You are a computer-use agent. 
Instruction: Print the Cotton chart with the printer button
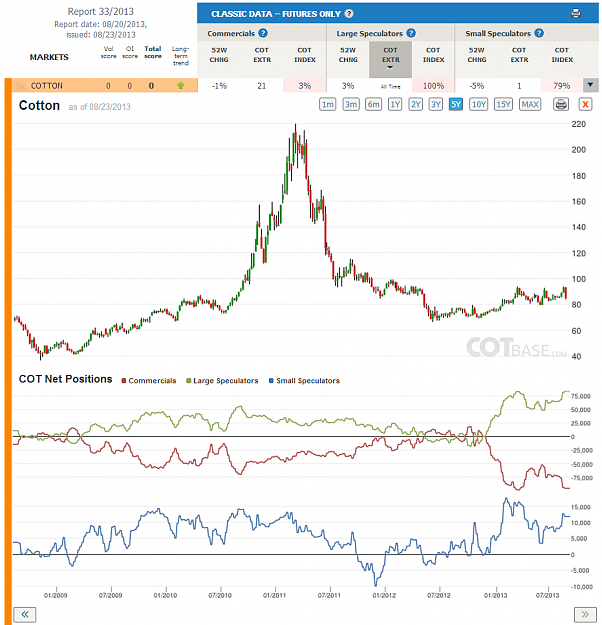point(561,104)
